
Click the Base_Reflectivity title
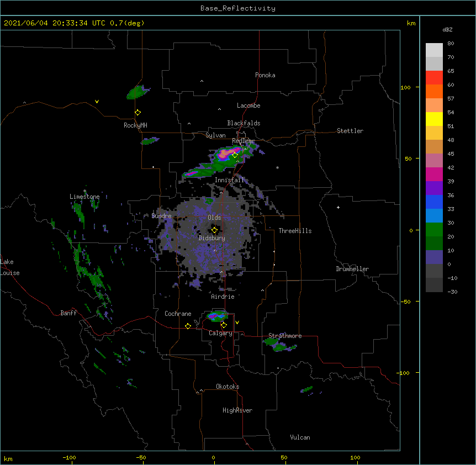point(238,8)
